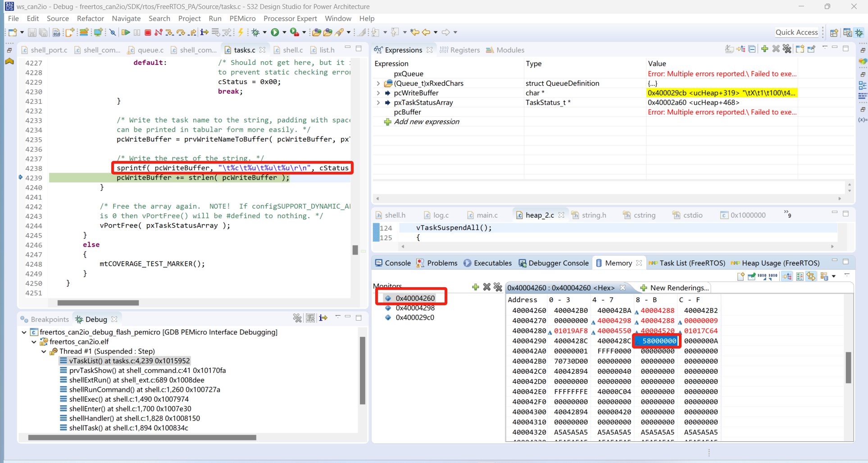Image resolution: width=868 pixels, height=463 pixels.
Task: Open the PEMicro menu
Action: pyautogui.click(x=242, y=18)
